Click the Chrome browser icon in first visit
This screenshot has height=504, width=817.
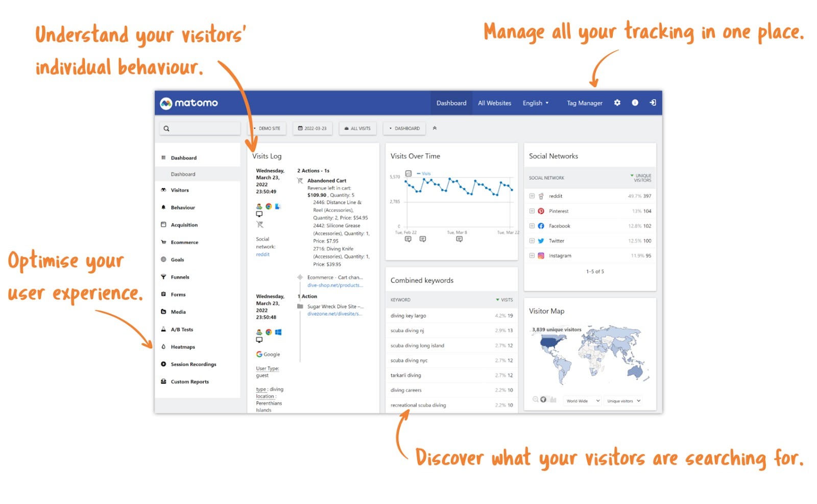[269, 207]
